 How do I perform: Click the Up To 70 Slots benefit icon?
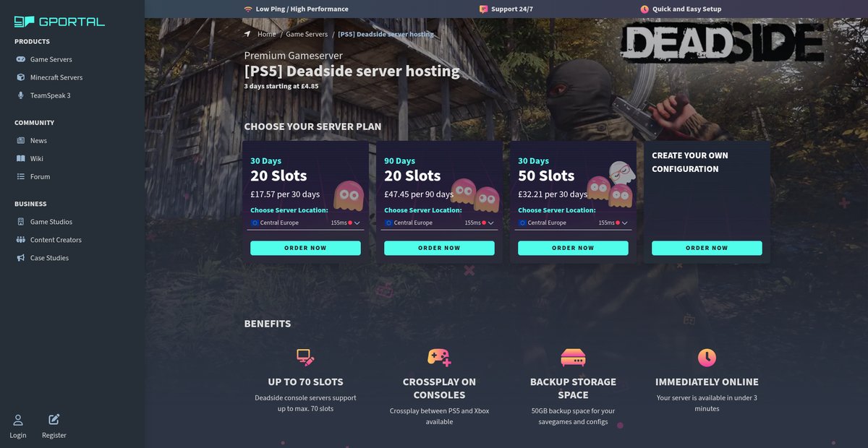pyautogui.click(x=305, y=357)
